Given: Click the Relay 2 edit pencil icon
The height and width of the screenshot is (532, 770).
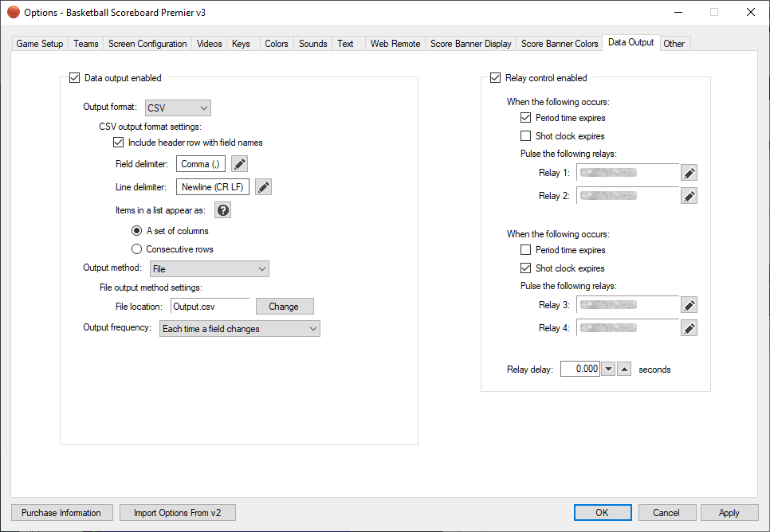Looking at the screenshot, I should point(689,196).
